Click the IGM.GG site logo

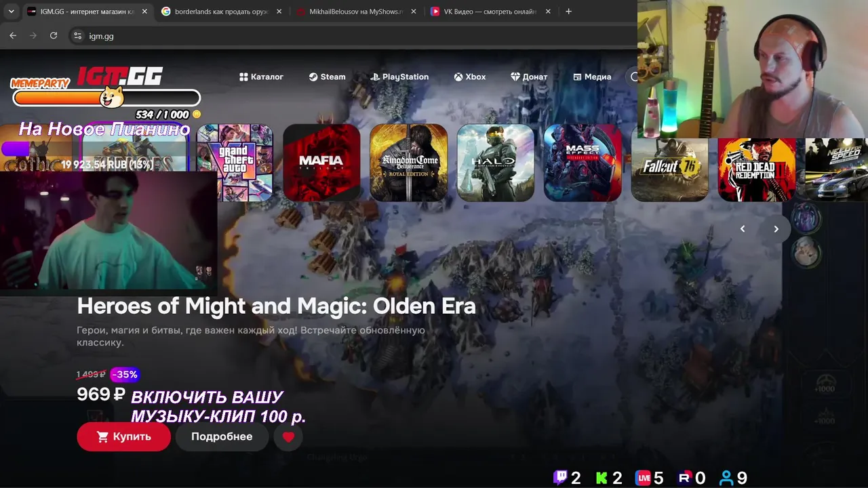coord(119,76)
